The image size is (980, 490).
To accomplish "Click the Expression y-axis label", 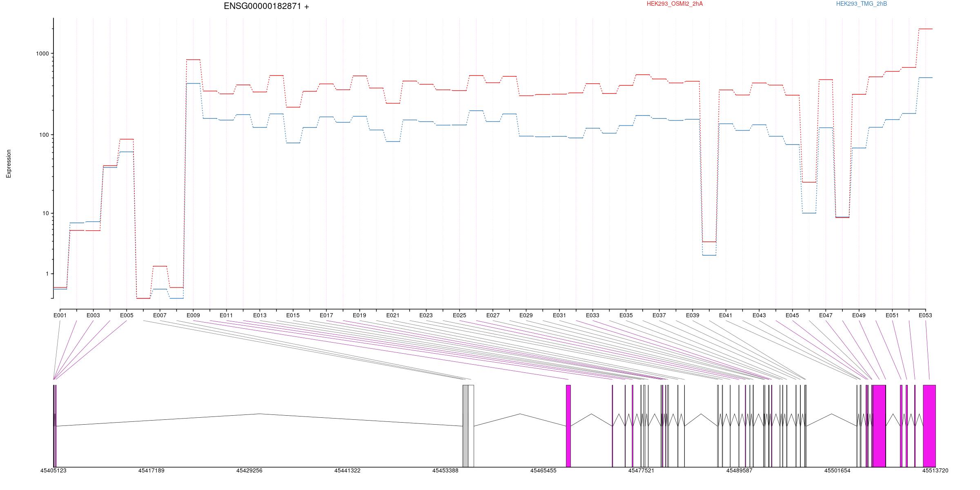I will (x=9, y=164).
